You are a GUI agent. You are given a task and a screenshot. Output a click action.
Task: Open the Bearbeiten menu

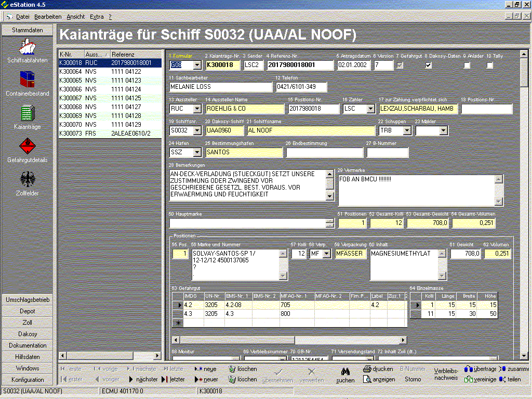point(48,17)
